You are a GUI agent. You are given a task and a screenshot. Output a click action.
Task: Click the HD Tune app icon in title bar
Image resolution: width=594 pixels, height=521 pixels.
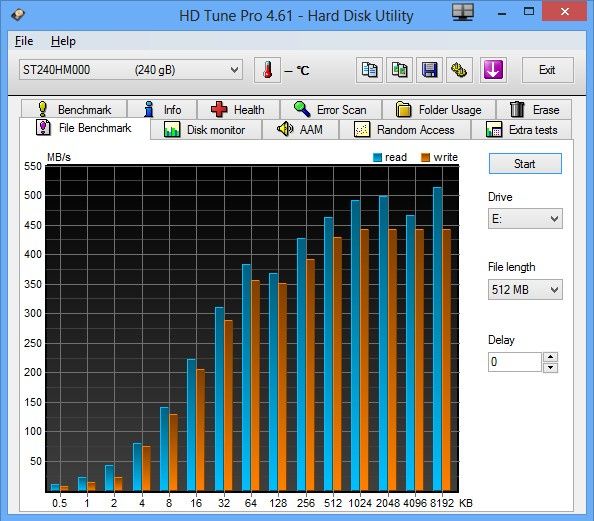(17, 14)
